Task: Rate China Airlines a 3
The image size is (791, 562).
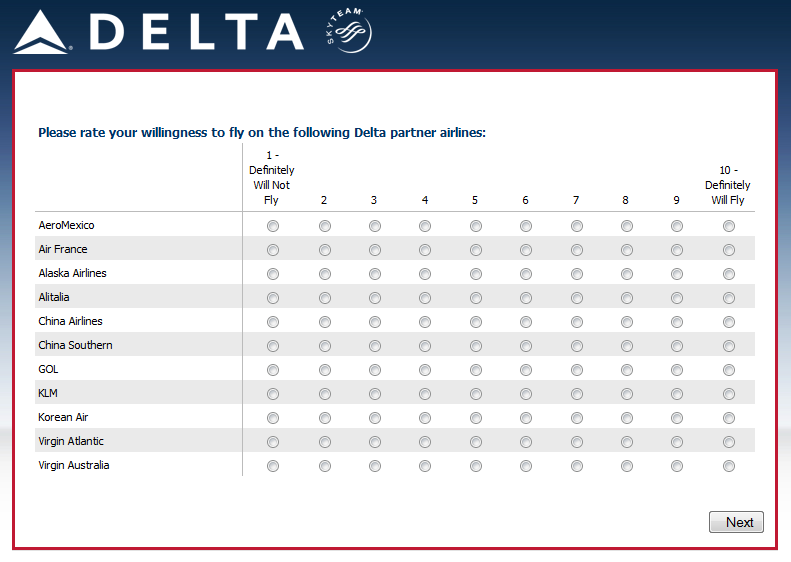Action: 374,322
